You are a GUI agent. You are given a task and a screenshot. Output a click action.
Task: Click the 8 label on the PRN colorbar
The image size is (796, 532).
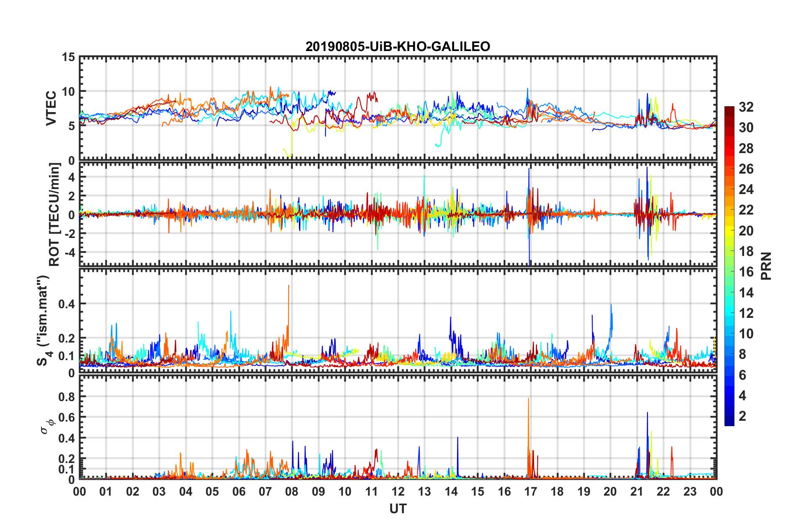coord(742,354)
